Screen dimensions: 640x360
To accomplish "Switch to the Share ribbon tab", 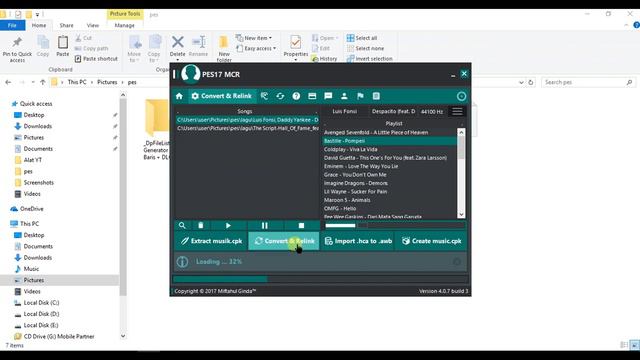I will click(67, 25).
